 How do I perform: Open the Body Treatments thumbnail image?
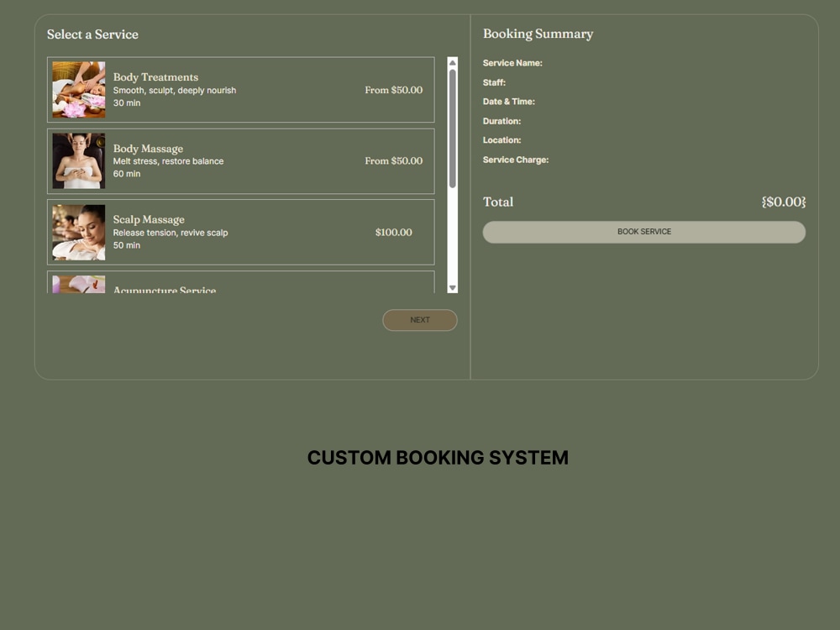pos(79,90)
